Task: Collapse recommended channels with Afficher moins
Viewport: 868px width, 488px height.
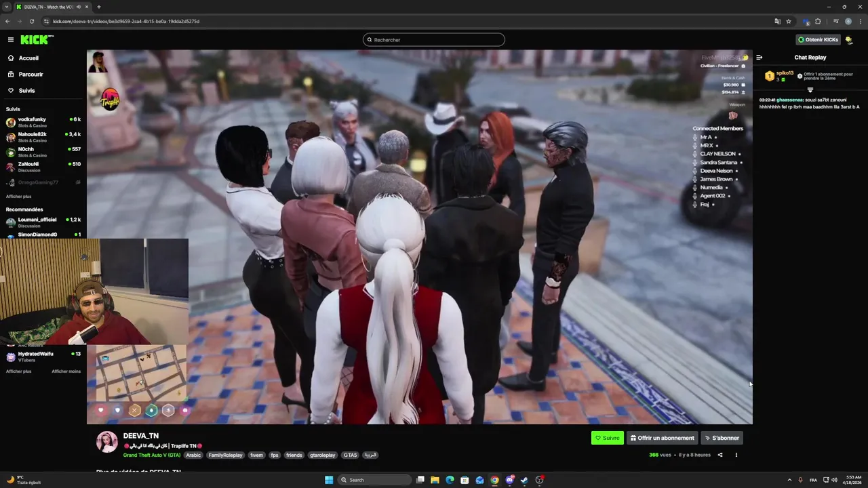Action: coord(66,371)
